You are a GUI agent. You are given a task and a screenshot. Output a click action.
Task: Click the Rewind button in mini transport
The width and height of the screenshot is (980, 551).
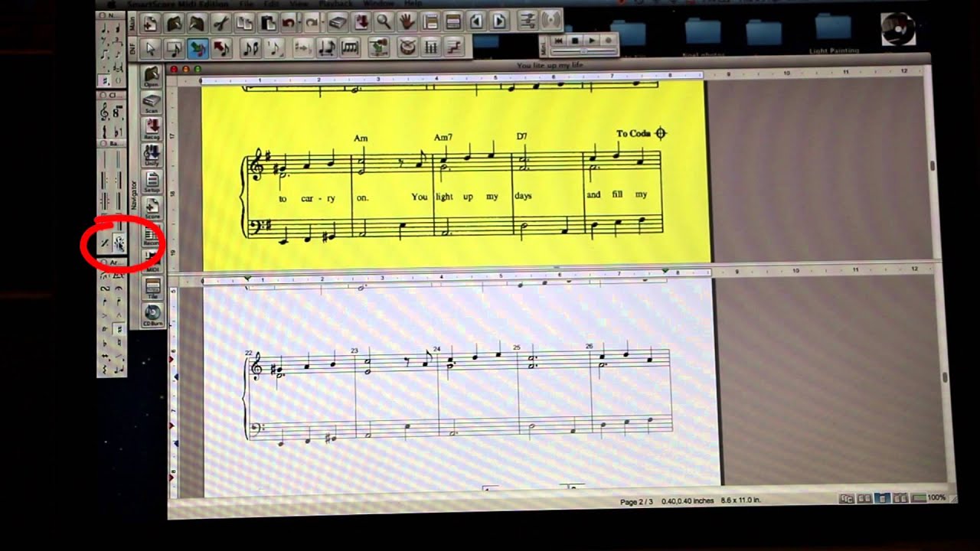pos(560,40)
